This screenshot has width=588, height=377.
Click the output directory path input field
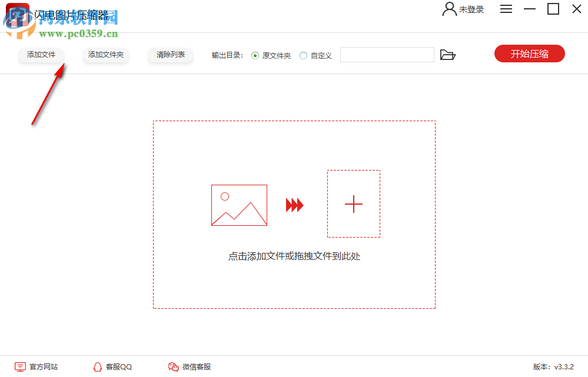[387, 54]
